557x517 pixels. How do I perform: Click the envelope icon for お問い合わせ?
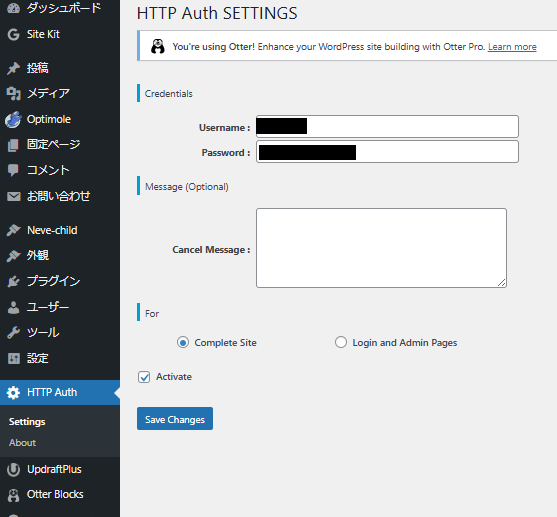[13, 196]
